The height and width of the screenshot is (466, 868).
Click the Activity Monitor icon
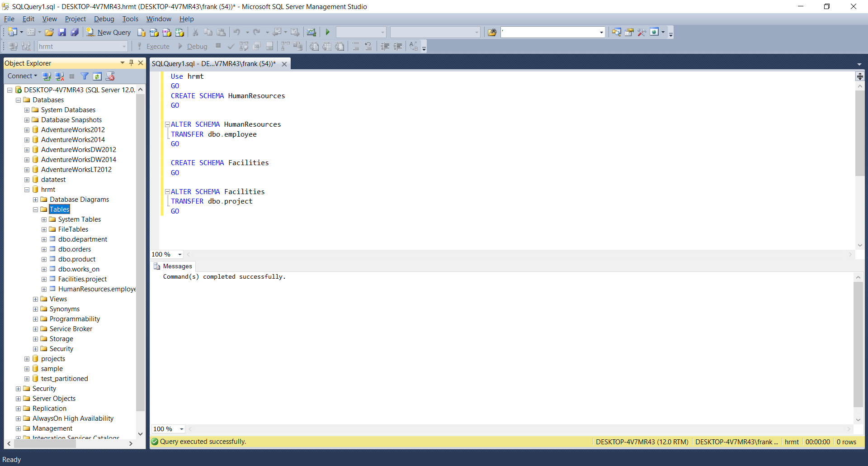(x=311, y=32)
